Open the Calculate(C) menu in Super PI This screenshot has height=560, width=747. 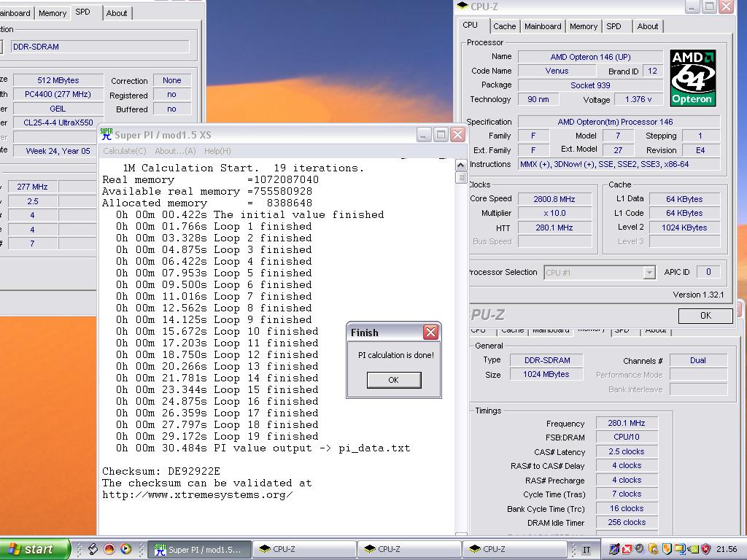[125, 151]
